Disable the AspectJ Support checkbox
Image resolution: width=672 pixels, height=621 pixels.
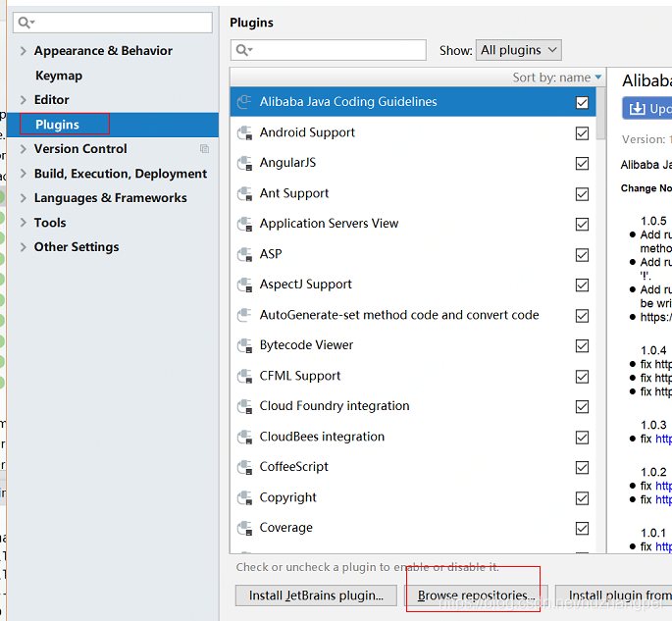[x=582, y=285]
